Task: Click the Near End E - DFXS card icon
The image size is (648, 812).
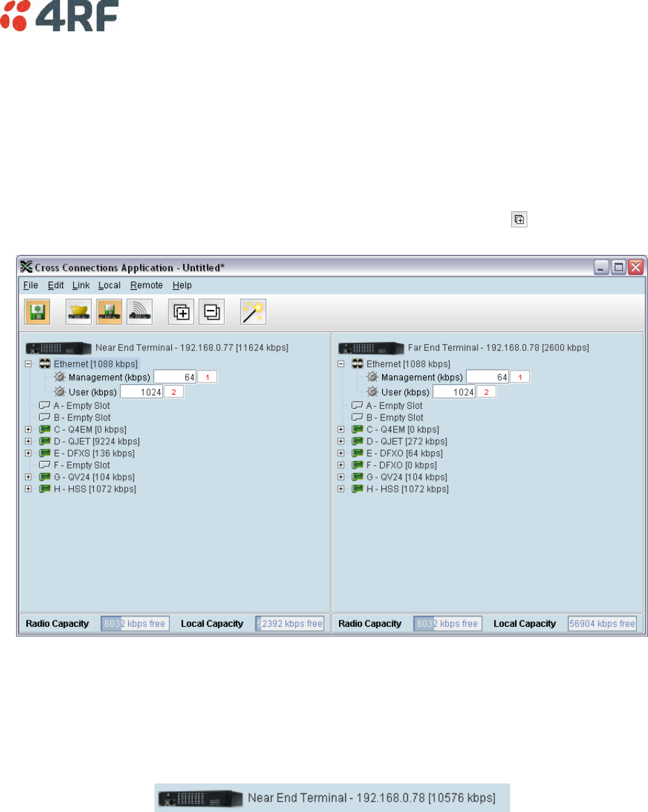Action: [45, 453]
